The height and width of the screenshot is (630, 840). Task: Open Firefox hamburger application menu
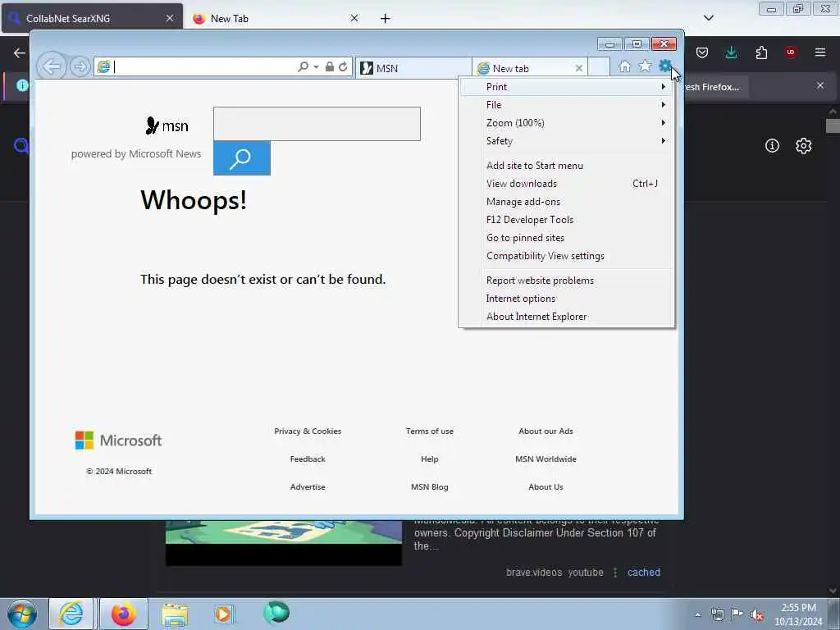click(x=820, y=52)
